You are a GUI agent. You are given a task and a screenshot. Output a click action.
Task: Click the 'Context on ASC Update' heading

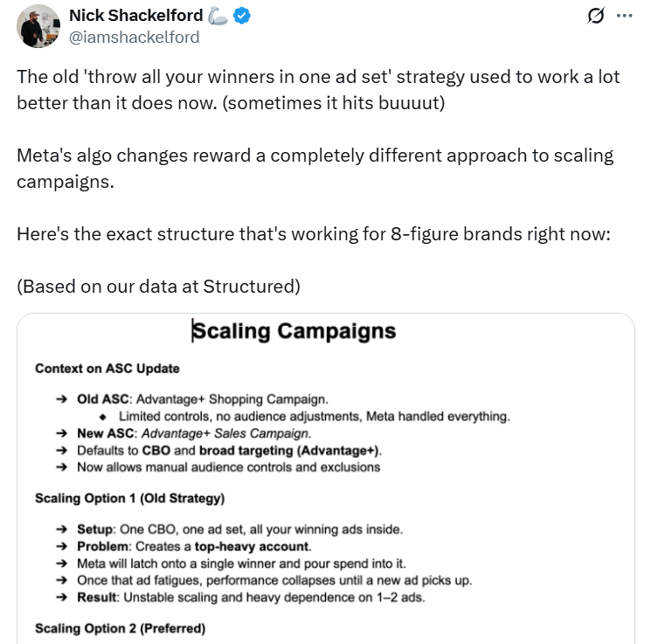tap(107, 369)
